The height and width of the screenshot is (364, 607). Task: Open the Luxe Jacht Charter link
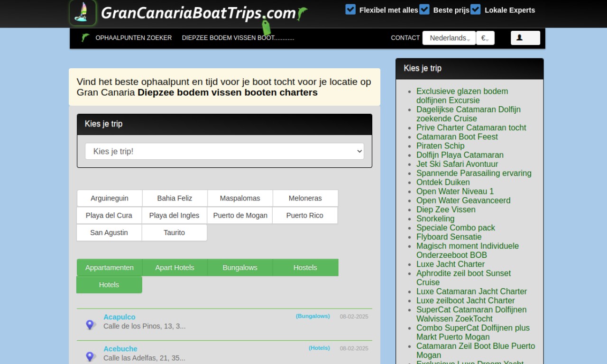(451, 264)
